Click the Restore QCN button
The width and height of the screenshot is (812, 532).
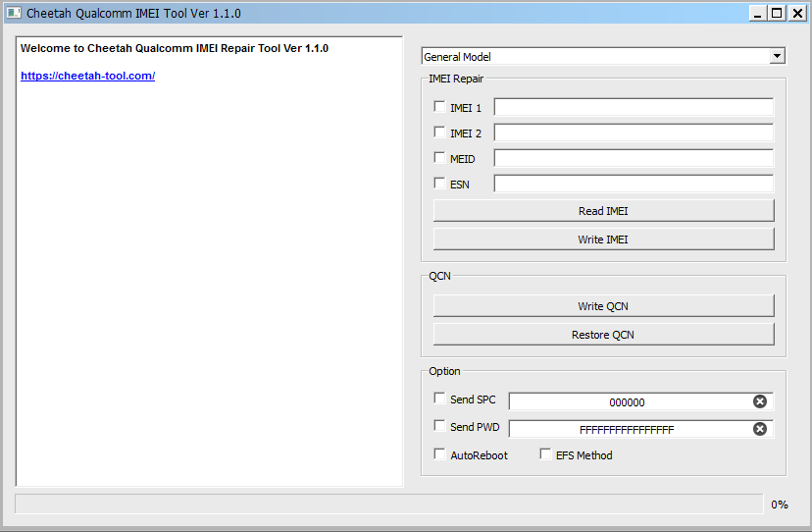click(604, 335)
